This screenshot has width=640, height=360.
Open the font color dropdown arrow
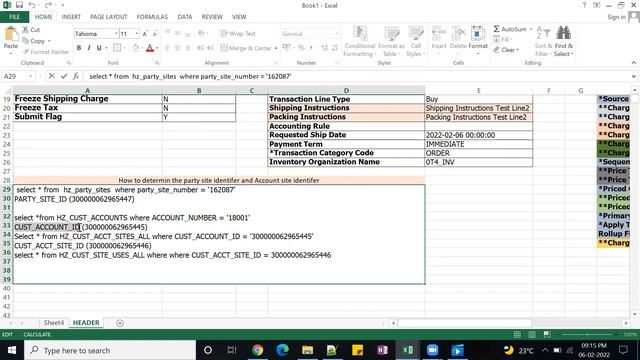coord(157,48)
